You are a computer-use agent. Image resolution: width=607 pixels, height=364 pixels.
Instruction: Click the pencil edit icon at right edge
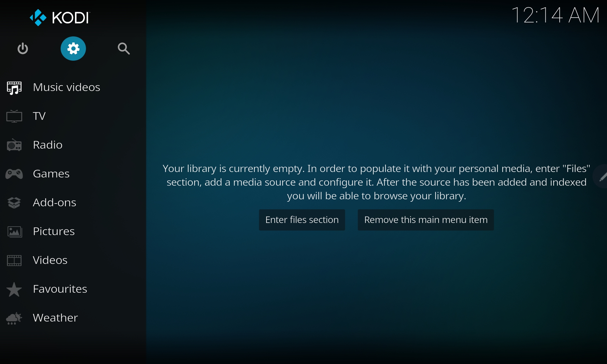(x=602, y=177)
